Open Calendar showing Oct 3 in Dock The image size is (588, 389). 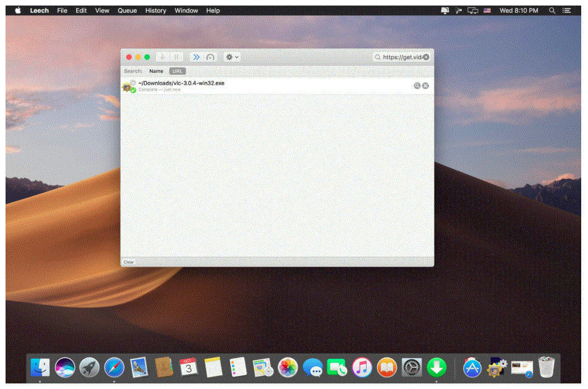(189, 367)
